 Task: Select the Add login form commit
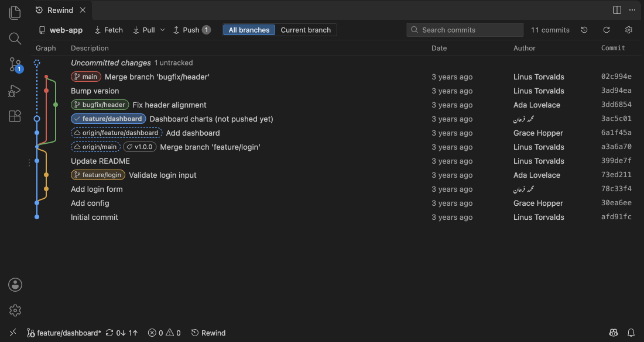pyautogui.click(x=336, y=189)
